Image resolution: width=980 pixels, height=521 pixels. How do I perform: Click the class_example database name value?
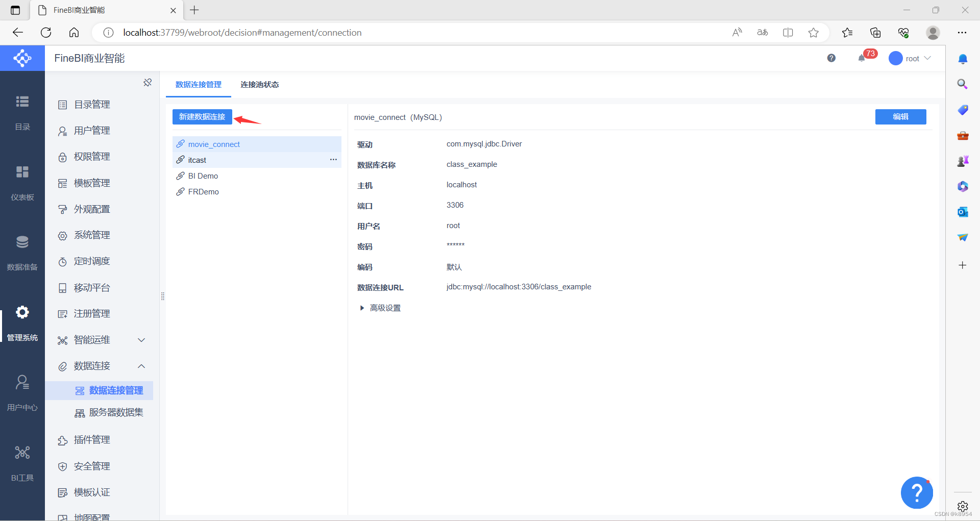pos(472,164)
